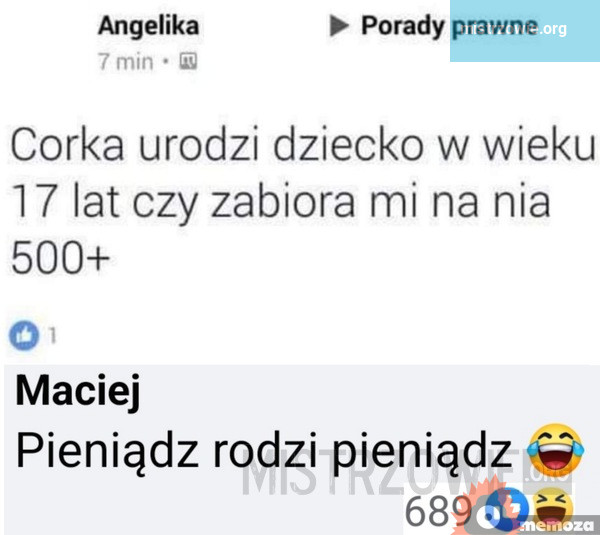Click the comment text Pieniądz rodzi pieniądz
Screen dimensions: 600x535
tap(264, 450)
